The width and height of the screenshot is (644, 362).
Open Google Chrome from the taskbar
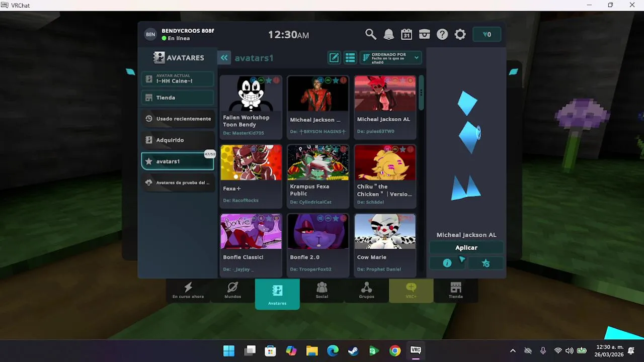[395, 350]
